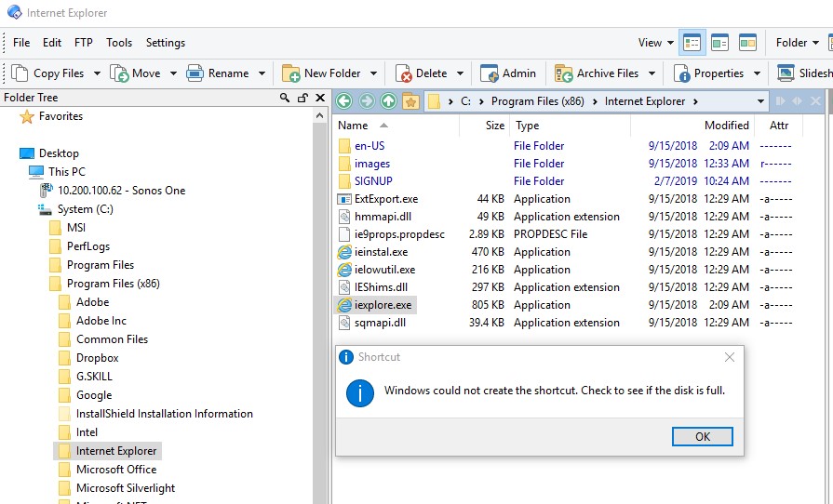
Task: Select G.SKILL folder in Folder Tree
Action: tap(94, 377)
